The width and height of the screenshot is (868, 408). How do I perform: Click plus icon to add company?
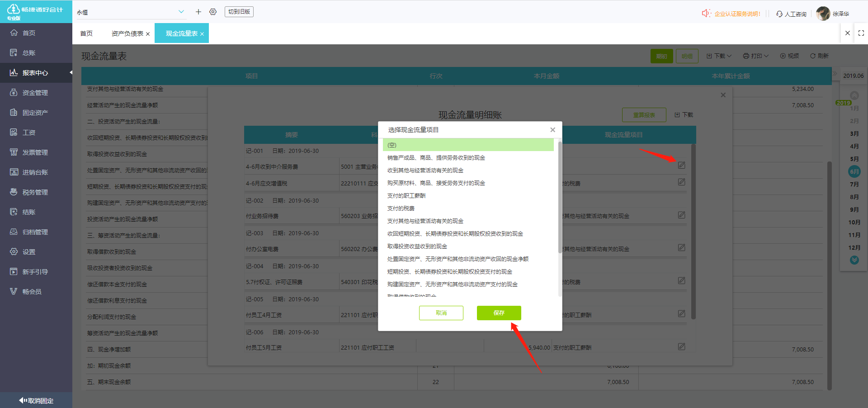(198, 12)
